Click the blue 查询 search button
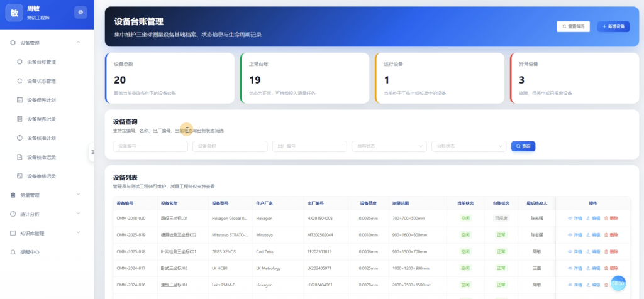The width and height of the screenshot is (644, 299). [523, 146]
